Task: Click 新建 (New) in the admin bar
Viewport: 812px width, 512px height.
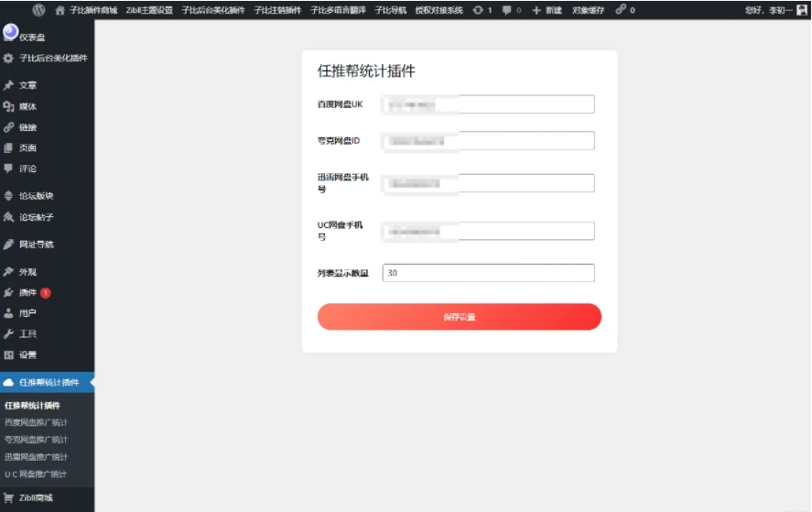Action: [547, 10]
